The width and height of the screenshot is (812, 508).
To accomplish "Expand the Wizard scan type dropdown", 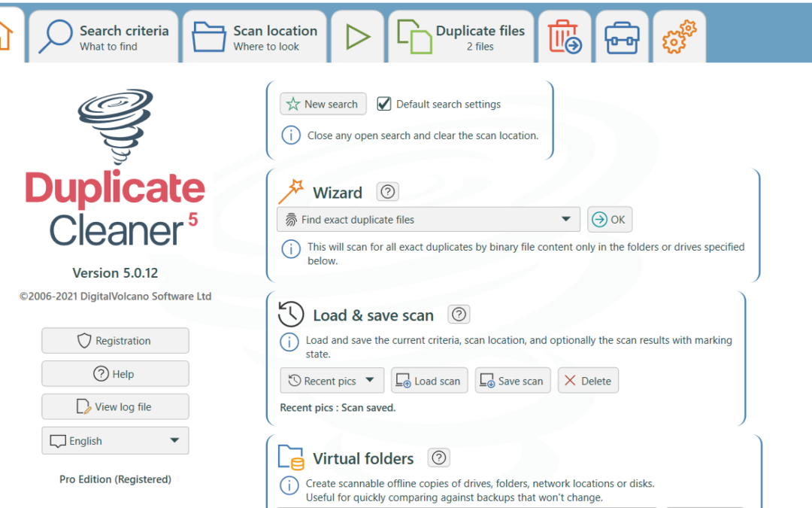I will point(429,219).
